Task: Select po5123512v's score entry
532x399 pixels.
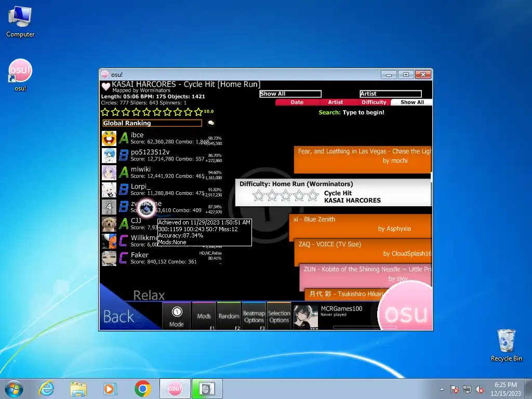Action: point(162,155)
